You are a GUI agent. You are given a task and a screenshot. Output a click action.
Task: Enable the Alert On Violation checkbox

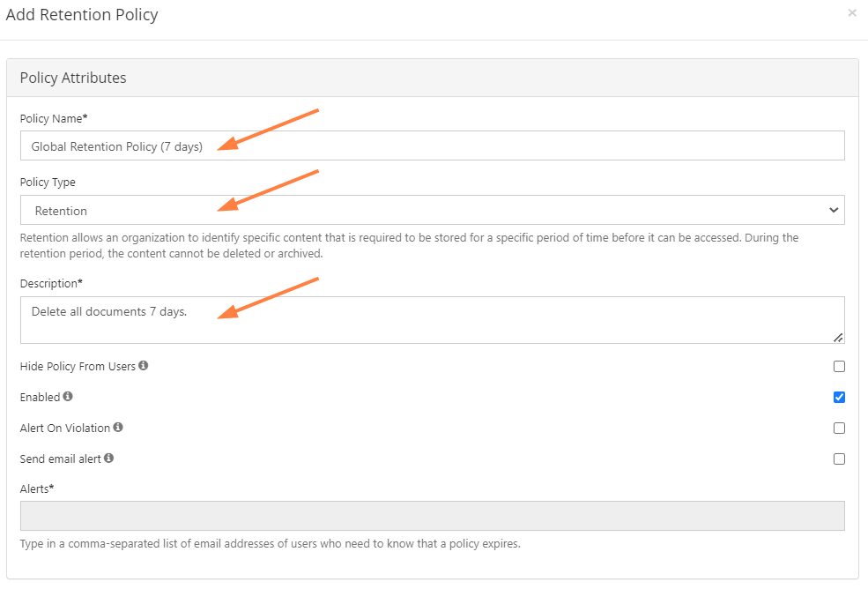pos(839,428)
